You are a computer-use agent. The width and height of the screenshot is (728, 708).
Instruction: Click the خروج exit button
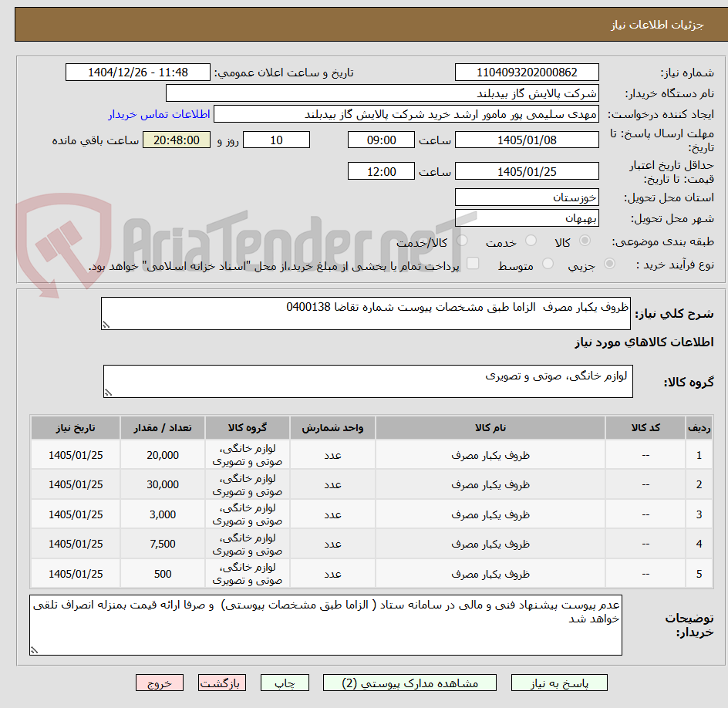[x=159, y=683]
